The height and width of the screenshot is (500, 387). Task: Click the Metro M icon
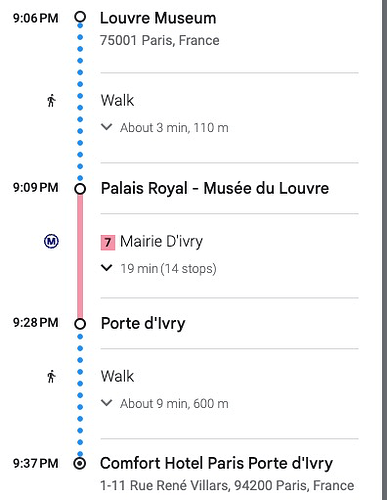(51, 241)
